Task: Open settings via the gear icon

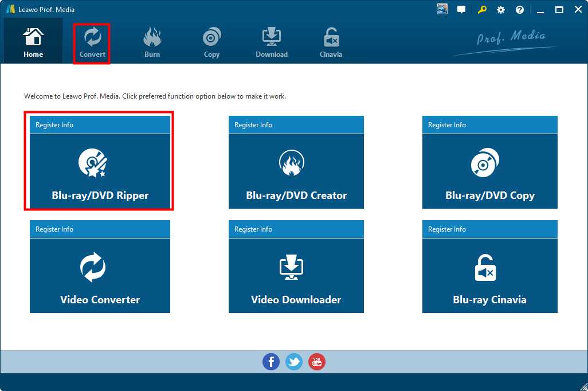Action: click(501, 10)
